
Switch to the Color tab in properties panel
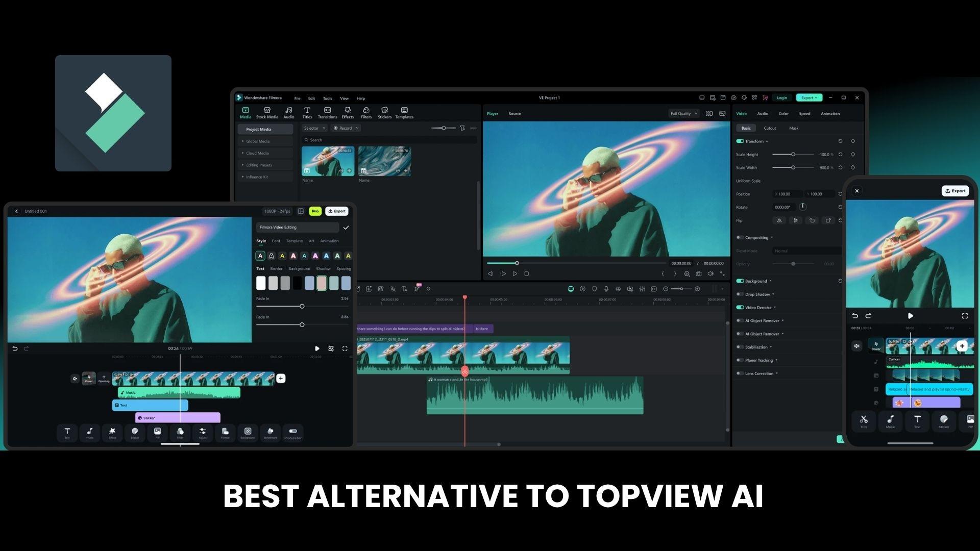coord(783,114)
